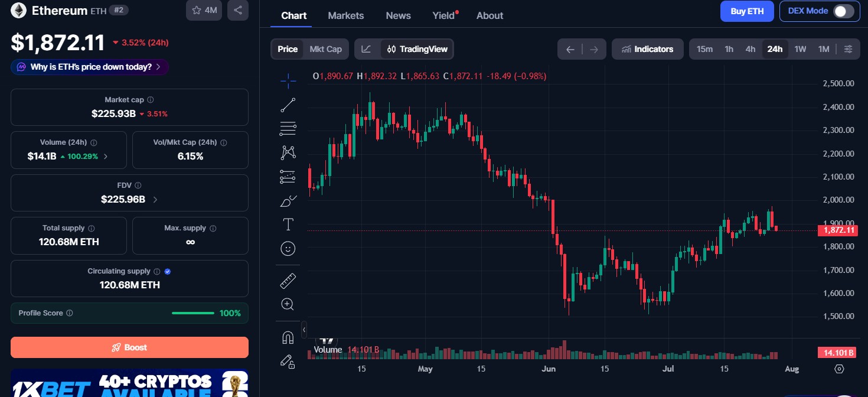Screen dimensions: 868x397
Task: Show FDV info icon
Action: (x=138, y=186)
